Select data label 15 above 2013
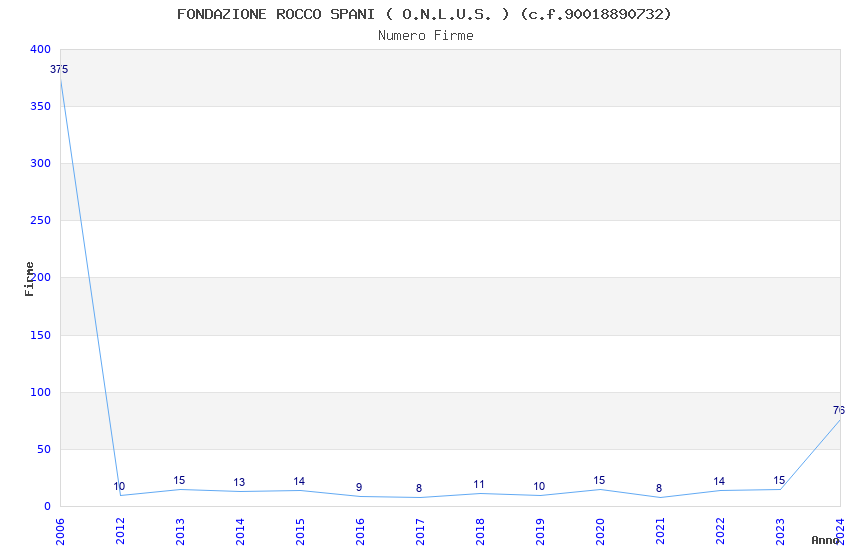Screen dimensions: 850x550 pos(179,480)
